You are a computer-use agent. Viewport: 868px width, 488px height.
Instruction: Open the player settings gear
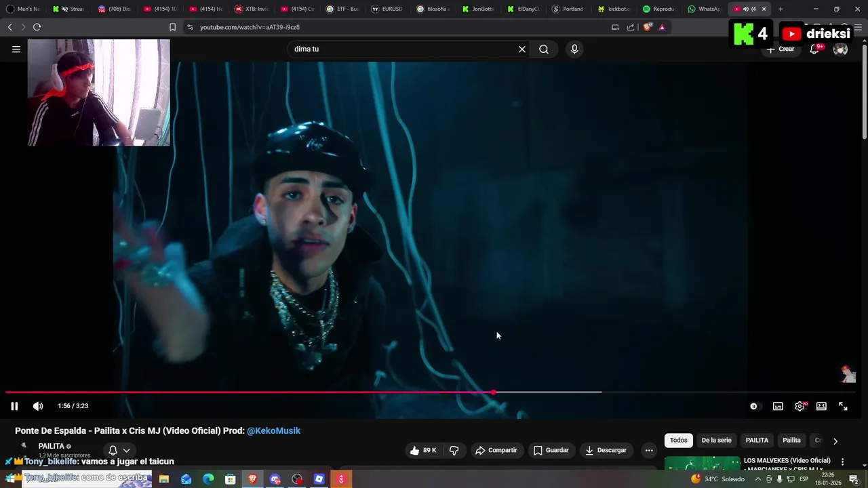pyautogui.click(x=800, y=406)
